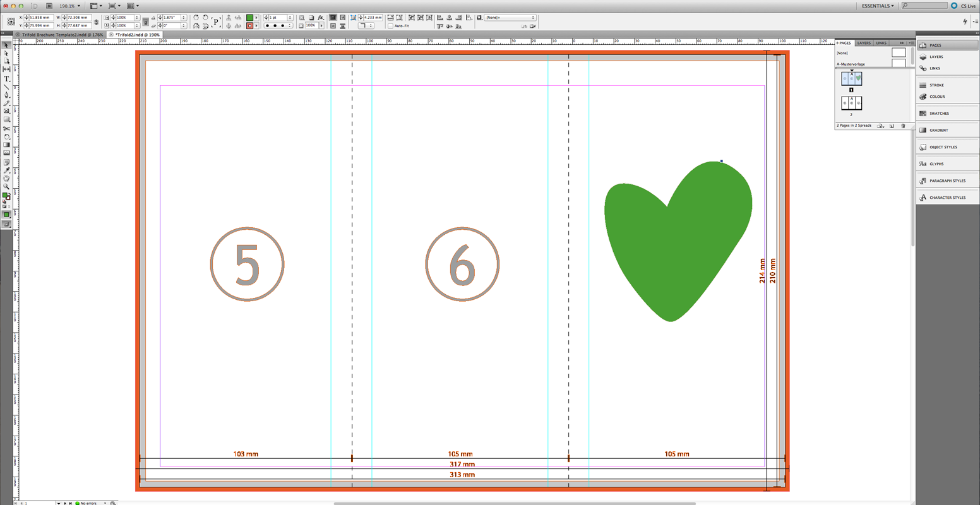Select the Hand tool
Screen dimensions: 980x505
coord(7,179)
